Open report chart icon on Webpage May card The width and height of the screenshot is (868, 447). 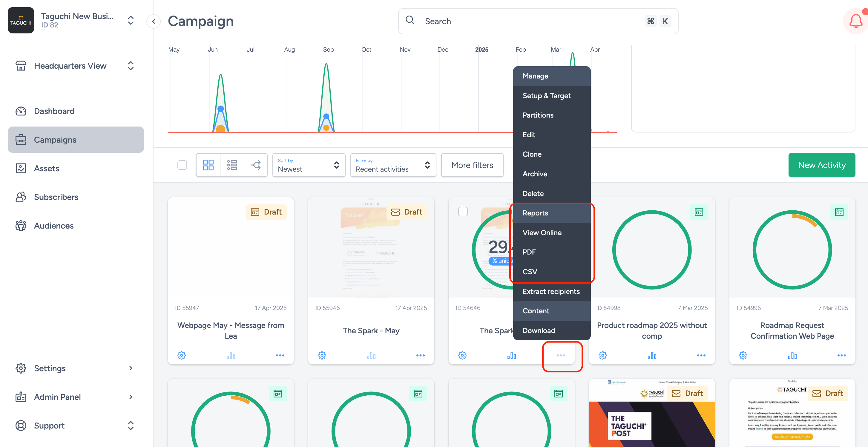(x=231, y=355)
